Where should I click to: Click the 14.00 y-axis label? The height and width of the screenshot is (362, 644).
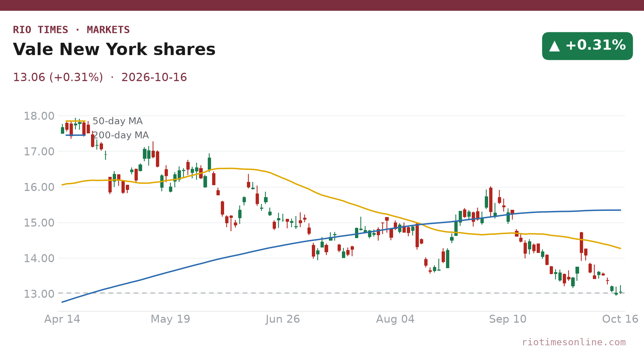tap(39, 258)
